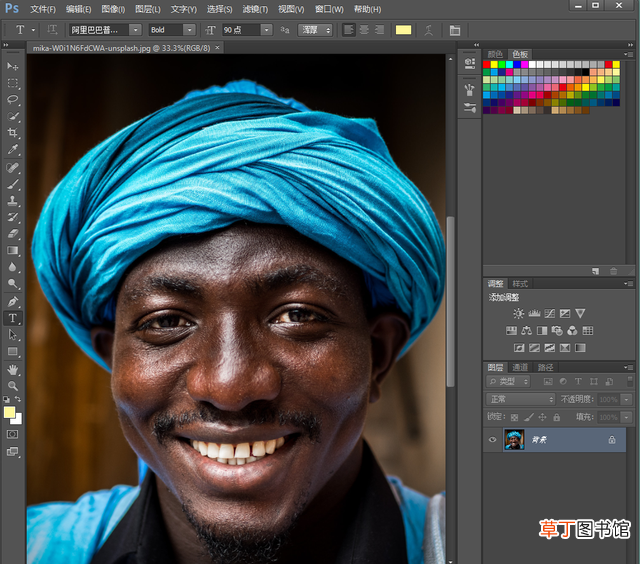Click the center text alignment button
Screen dimensions: 640x564
[x=364, y=30]
